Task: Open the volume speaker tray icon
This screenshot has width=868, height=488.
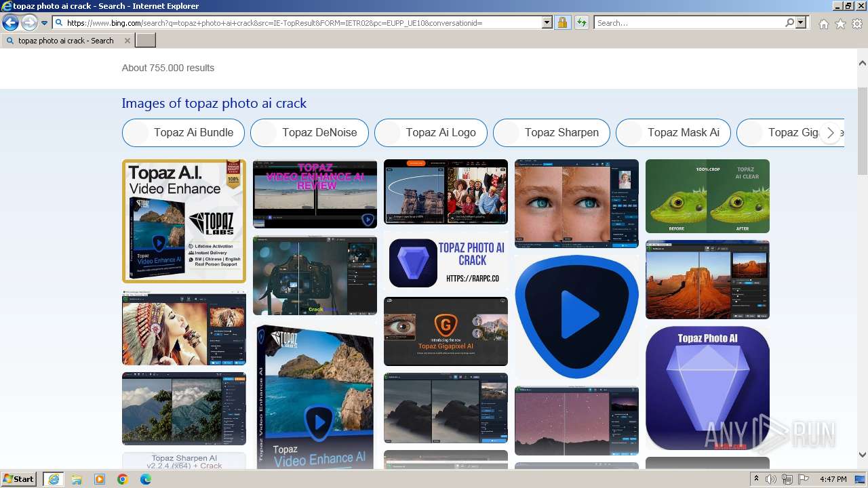Action: pos(771,479)
